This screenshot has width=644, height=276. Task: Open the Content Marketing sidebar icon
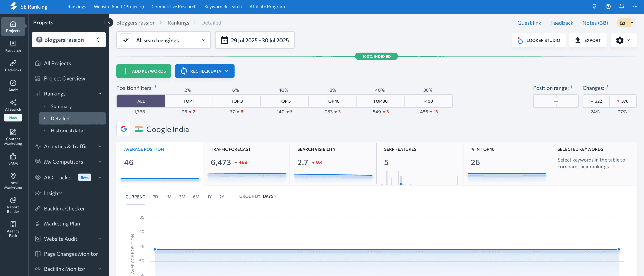coord(13,137)
